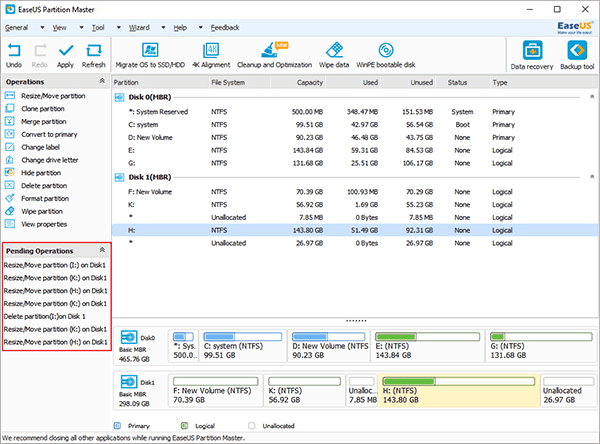Screen dimensions: 600x444
Task: Sort by the File System column header
Action: [x=240, y=82]
